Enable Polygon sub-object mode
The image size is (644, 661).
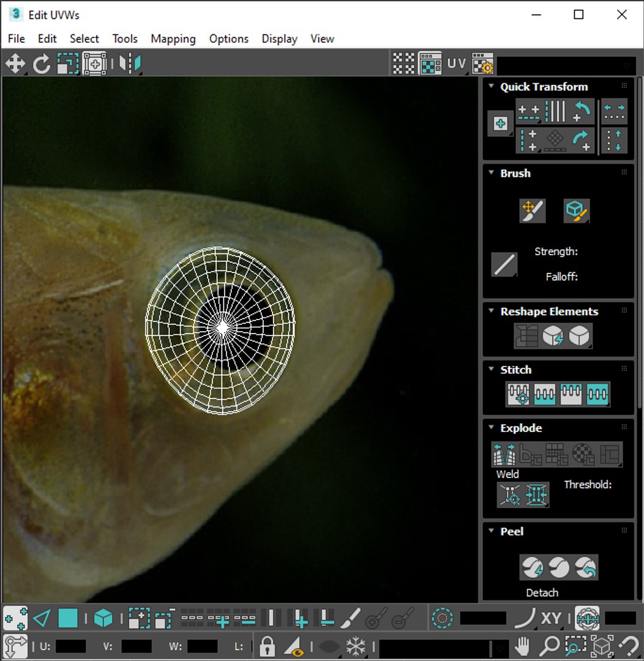click(68, 618)
